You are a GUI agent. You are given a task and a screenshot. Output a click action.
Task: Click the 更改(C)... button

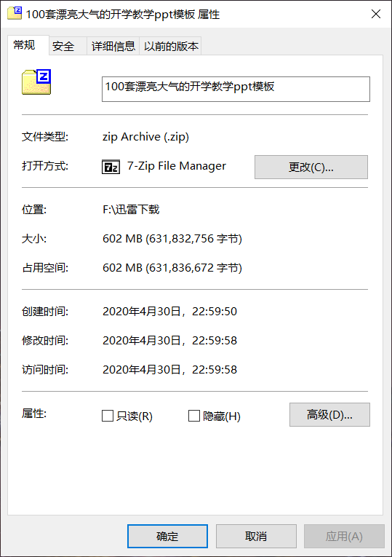[x=311, y=167]
